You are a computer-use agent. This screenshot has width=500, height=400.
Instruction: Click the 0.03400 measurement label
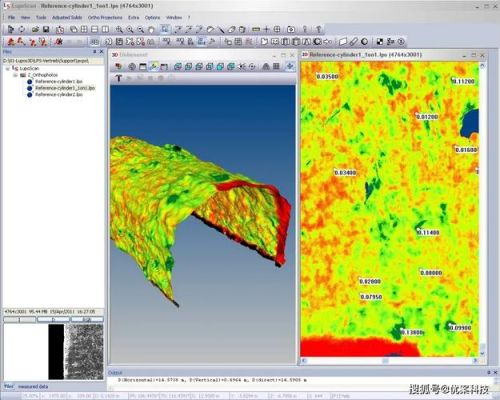pos(345,173)
